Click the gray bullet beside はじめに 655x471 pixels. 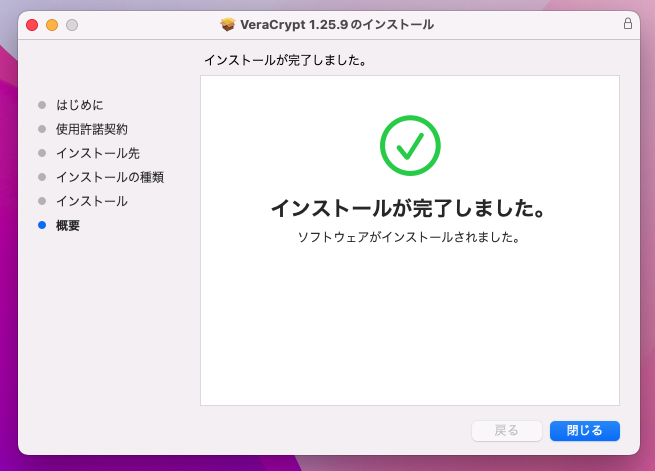point(41,104)
